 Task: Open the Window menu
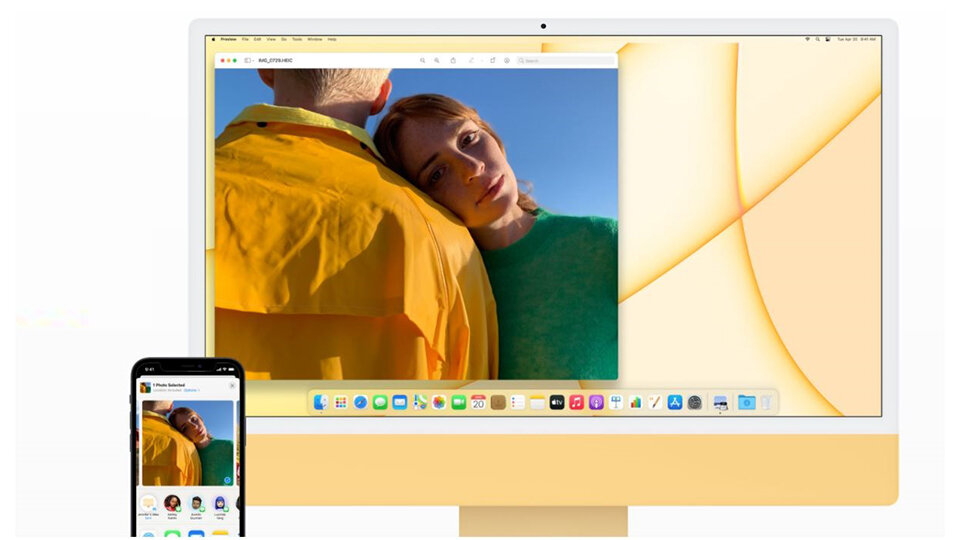(x=315, y=39)
